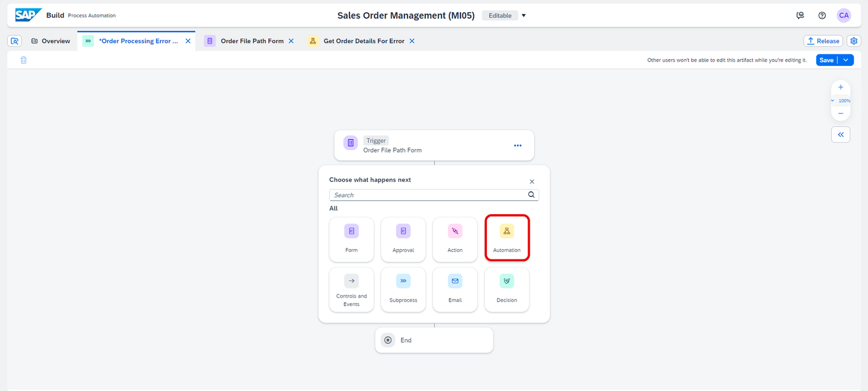Image resolution: width=868 pixels, height=391 pixels.
Task: Click the Build Process Automation label
Action: click(81, 15)
